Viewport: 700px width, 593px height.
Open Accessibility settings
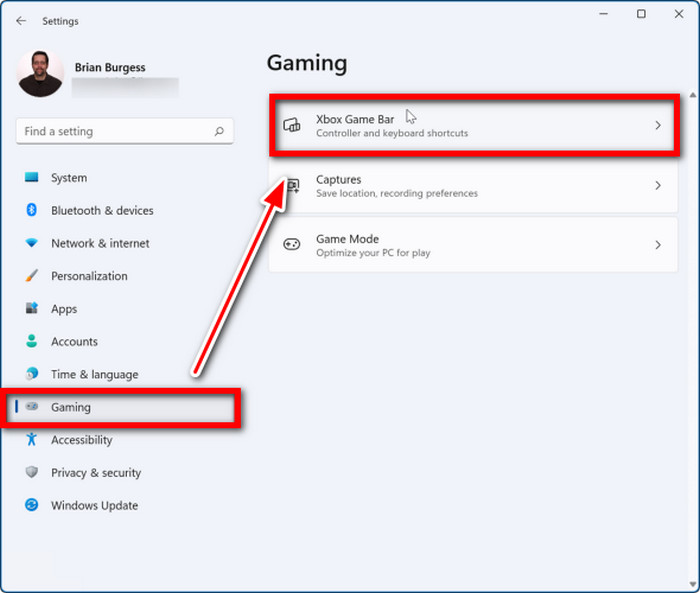[x=125, y=440]
